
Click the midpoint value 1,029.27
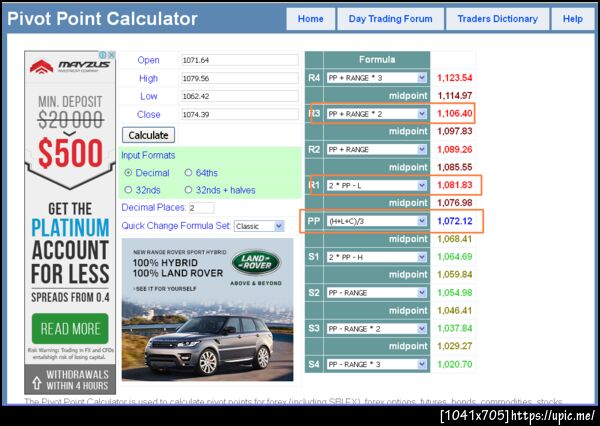tap(455, 346)
